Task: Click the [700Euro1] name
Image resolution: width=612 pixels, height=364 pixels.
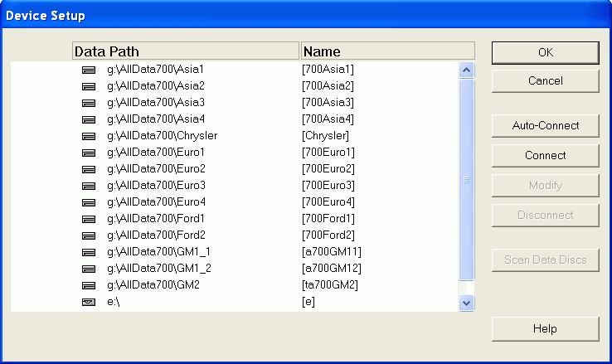Action: click(x=328, y=153)
